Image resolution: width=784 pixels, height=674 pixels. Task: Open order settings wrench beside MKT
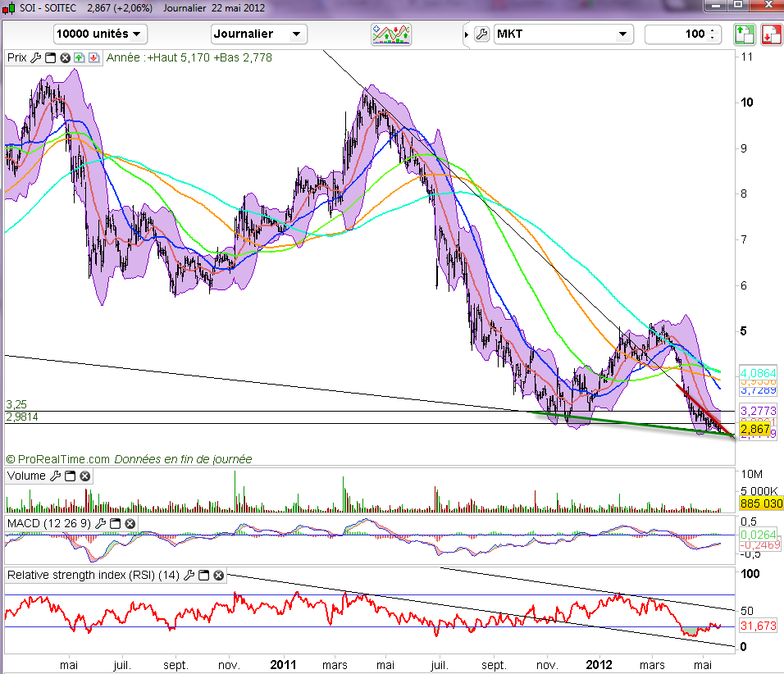point(481,34)
